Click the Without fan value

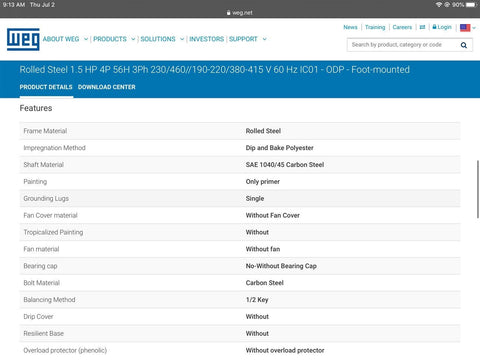pyautogui.click(x=263, y=249)
